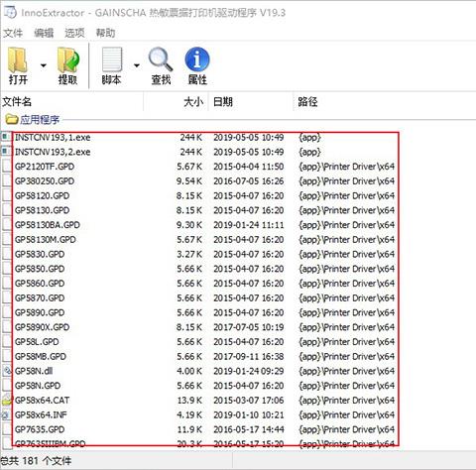Click the InnoExtractor title bar app icon

(x=10, y=12)
